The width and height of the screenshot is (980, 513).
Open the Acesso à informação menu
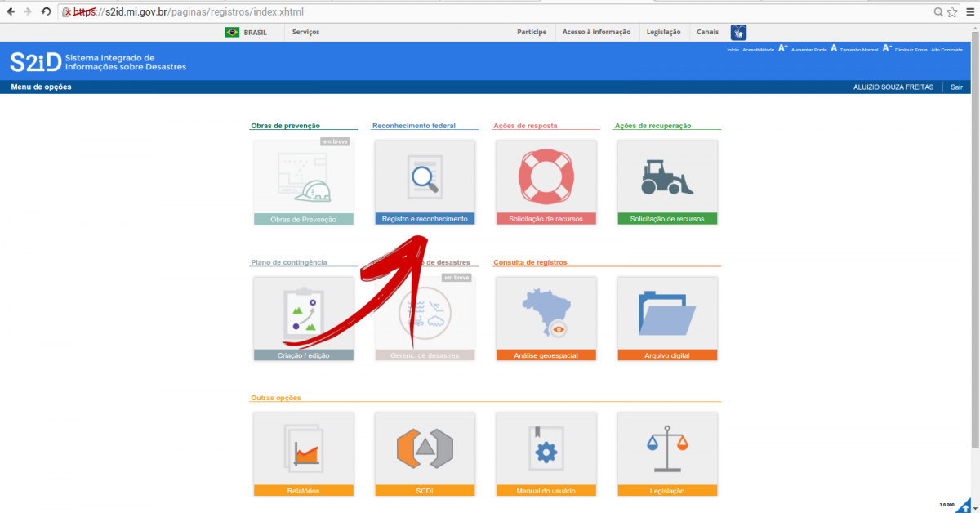pyautogui.click(x=596, y=32)
